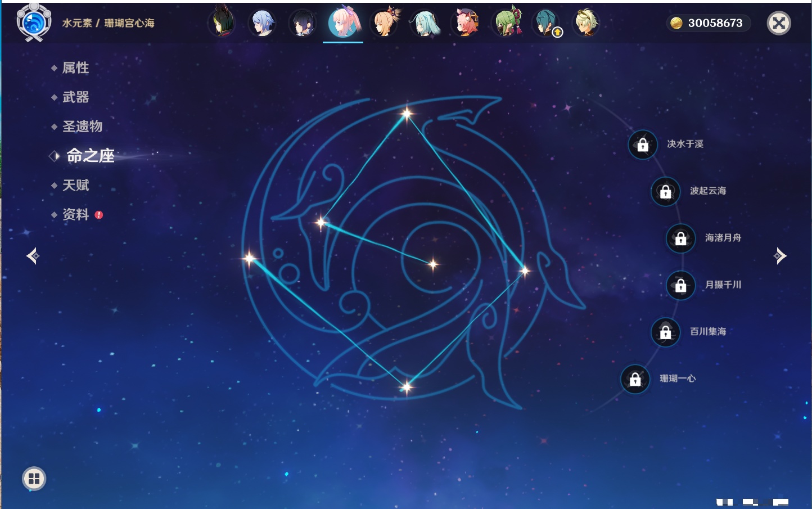Viewport: 812px width, 509px height.
Task: Select the light-blue-haired Ayato avatar
Action: point(262,22)
